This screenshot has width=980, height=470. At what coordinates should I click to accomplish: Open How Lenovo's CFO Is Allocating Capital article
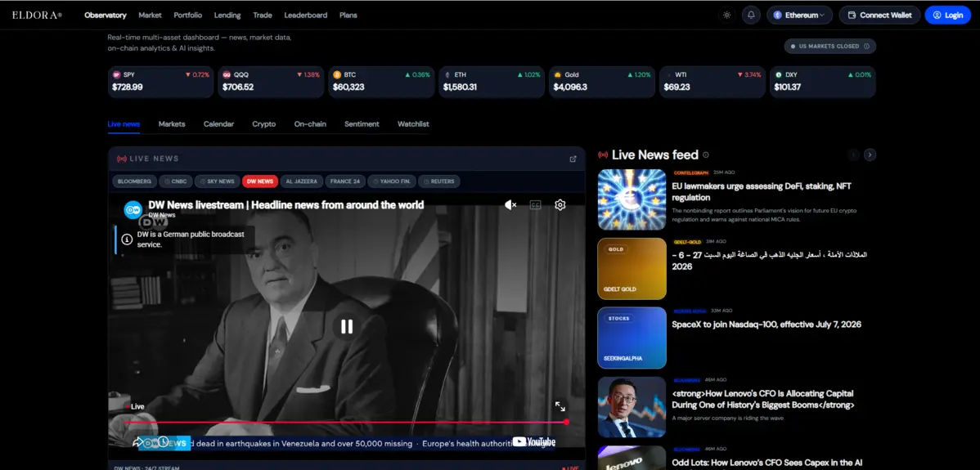(x=763, y=400)
